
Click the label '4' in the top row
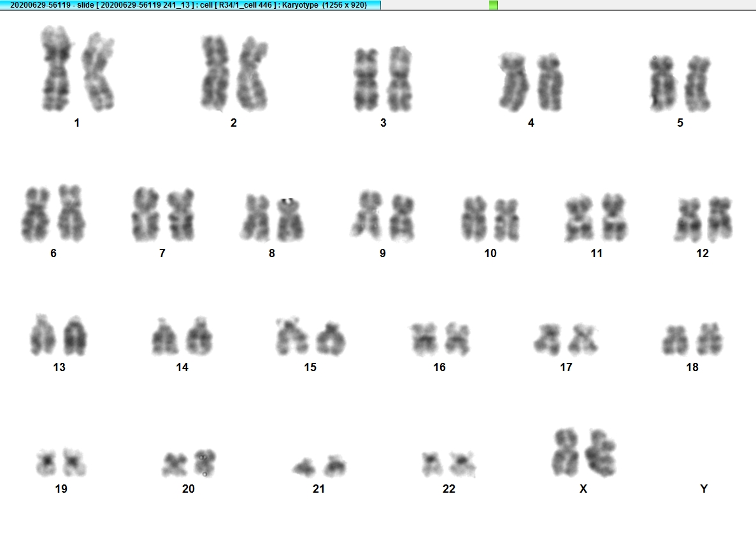(531, 123)
